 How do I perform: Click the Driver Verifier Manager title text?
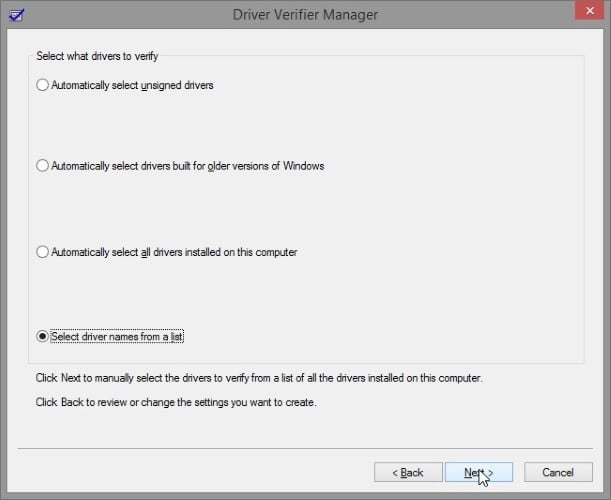tap(305, 15)
